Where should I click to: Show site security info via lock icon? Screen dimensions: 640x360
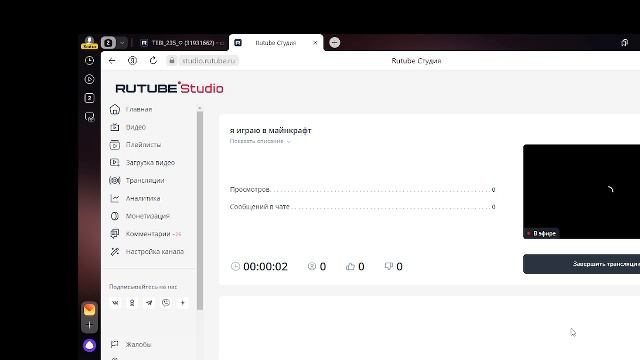pos(172,60)
